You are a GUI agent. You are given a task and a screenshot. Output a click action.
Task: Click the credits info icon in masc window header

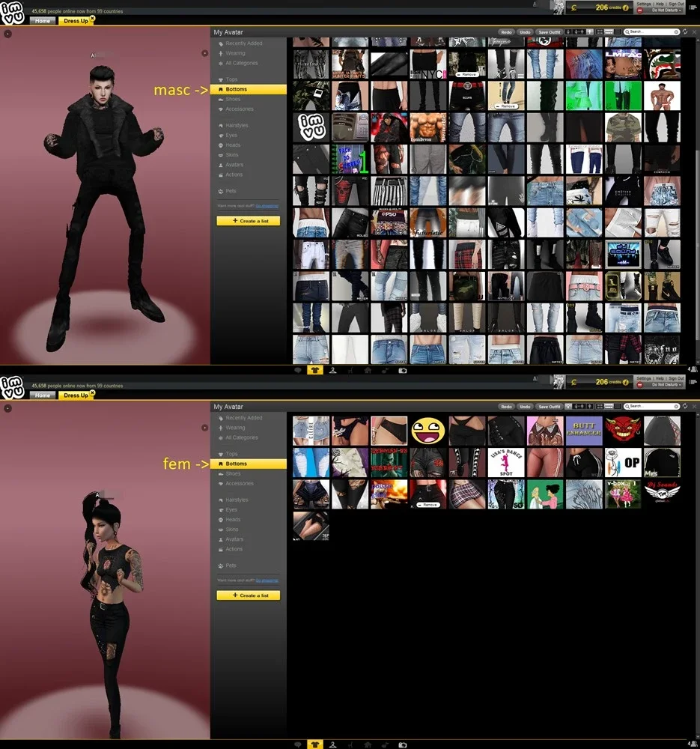626,7
